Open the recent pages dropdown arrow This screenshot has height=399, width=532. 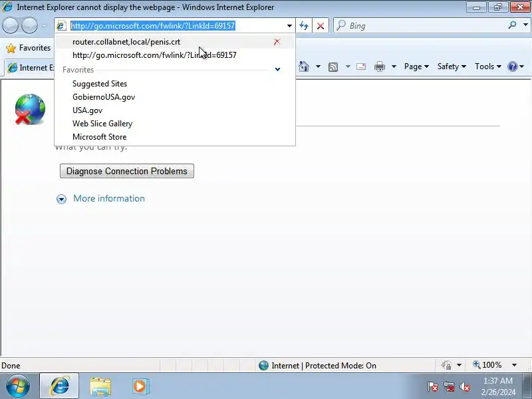pos(45,25)
